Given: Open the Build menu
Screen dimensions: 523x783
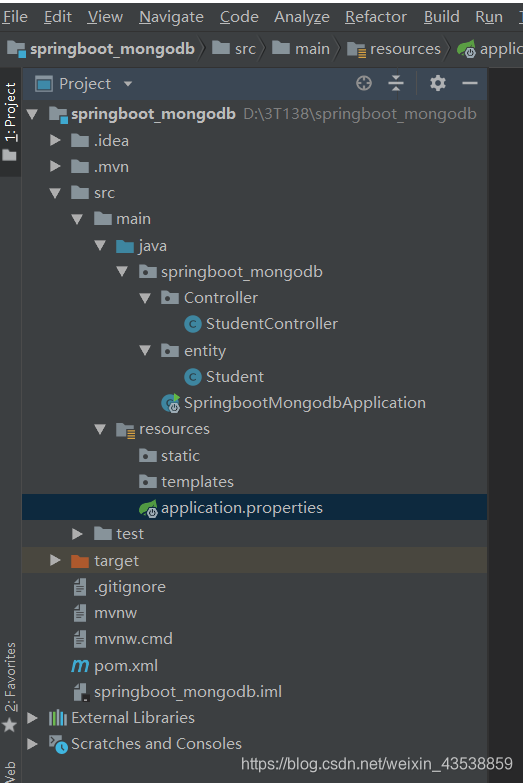Looking at the screenshot, I should [441, 17].
